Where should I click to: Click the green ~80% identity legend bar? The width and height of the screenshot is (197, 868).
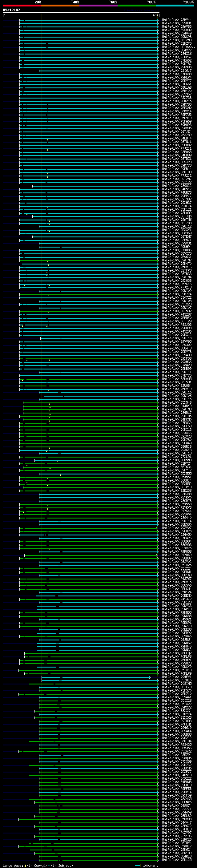[137, 6]
